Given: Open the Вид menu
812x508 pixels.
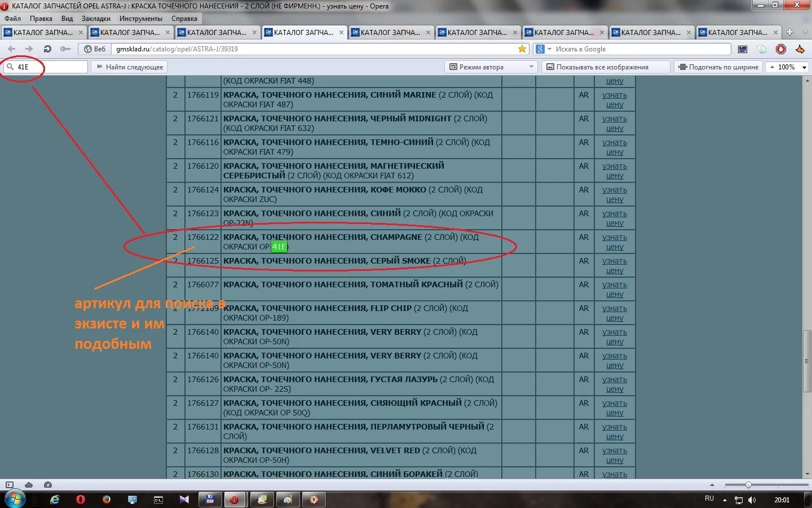Looking at the screenshot, I should pyautogui.click(x=67, y=19).
